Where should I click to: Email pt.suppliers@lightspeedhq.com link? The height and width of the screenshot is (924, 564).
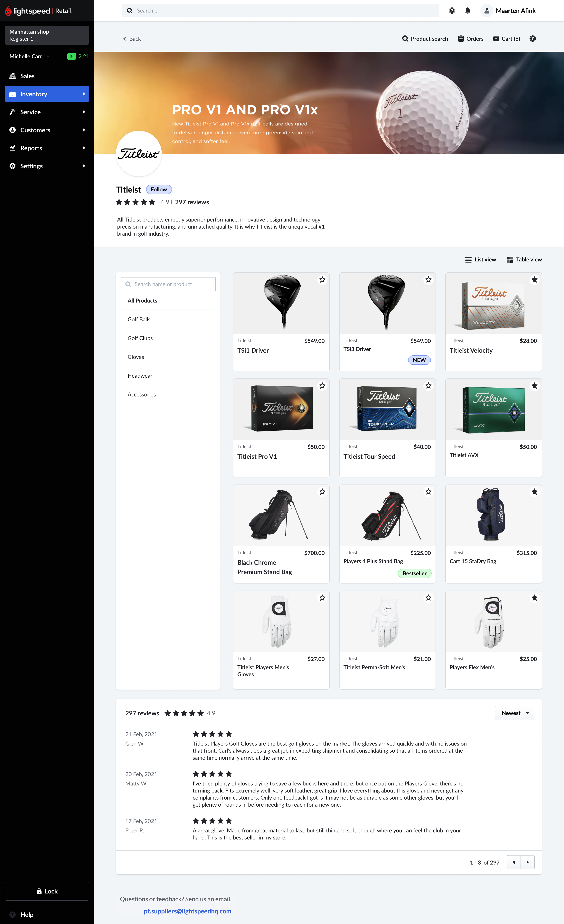tap(188, 911)
